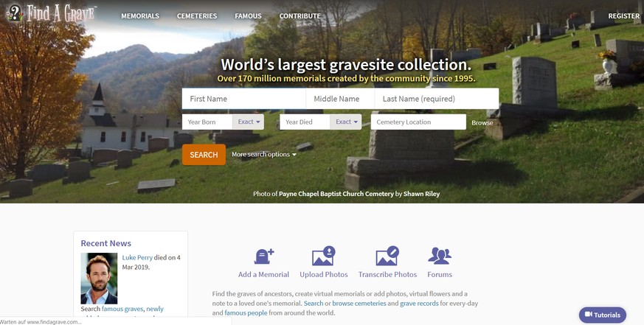Click the Upload Photos picture icon
The height and width of the screenshot is (325, 644).
[x=324, y=256]
